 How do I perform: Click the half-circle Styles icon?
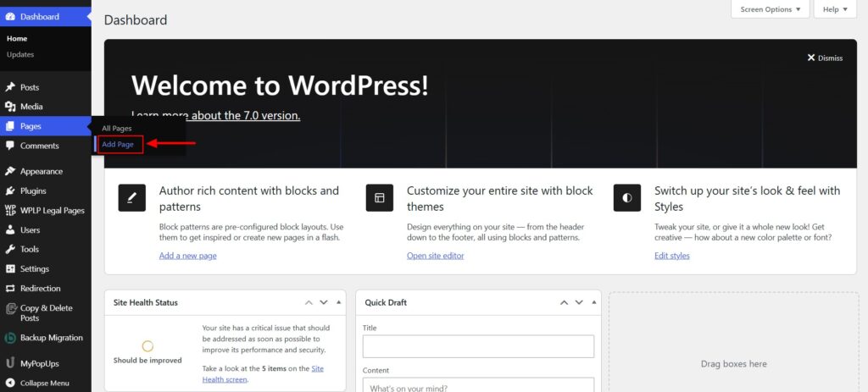coord(627,198)
